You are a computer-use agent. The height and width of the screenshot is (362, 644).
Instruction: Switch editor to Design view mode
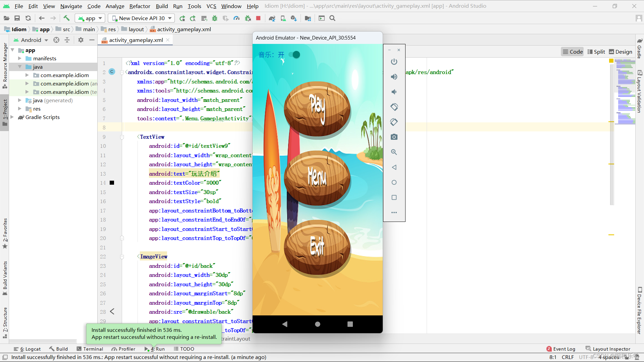click(620, 52)
